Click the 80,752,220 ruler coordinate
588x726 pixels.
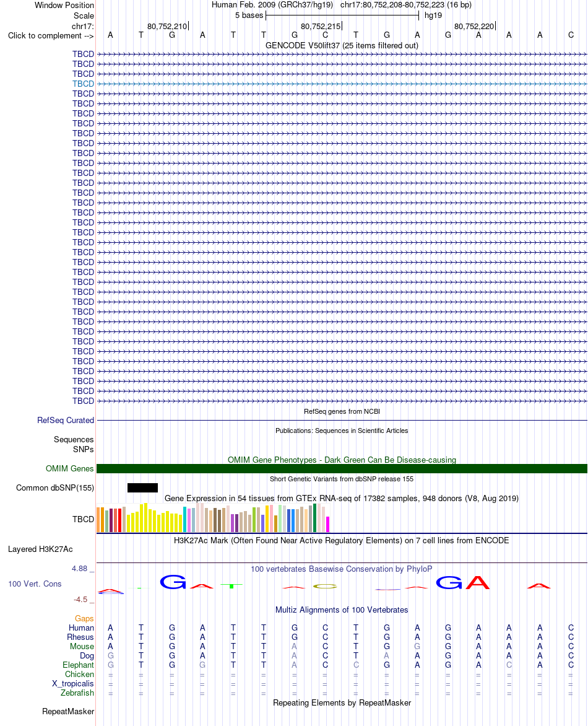pos(474,27)
